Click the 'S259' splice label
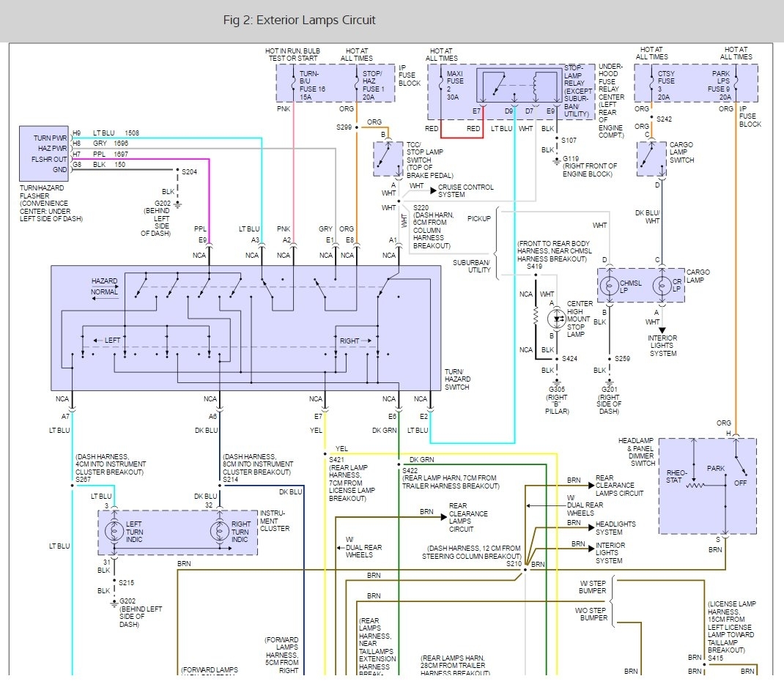 (x=623, y=359)
